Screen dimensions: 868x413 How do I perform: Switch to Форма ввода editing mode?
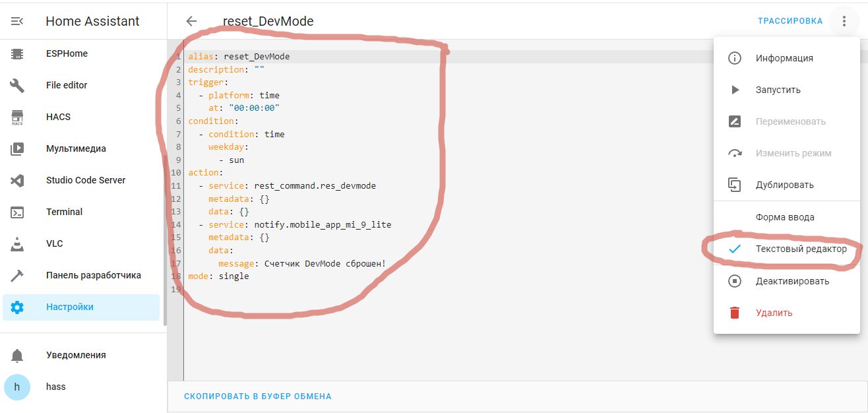pyautogui.click(x=785, y=217)
